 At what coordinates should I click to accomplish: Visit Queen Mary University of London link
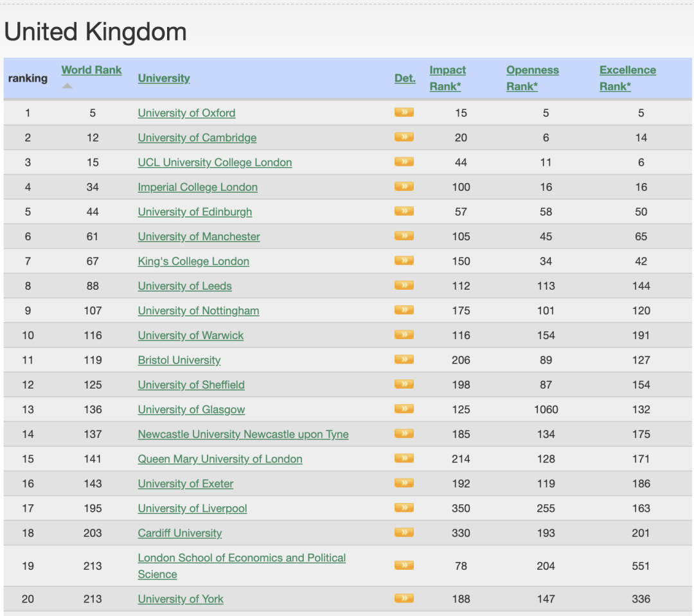[220, 459]
